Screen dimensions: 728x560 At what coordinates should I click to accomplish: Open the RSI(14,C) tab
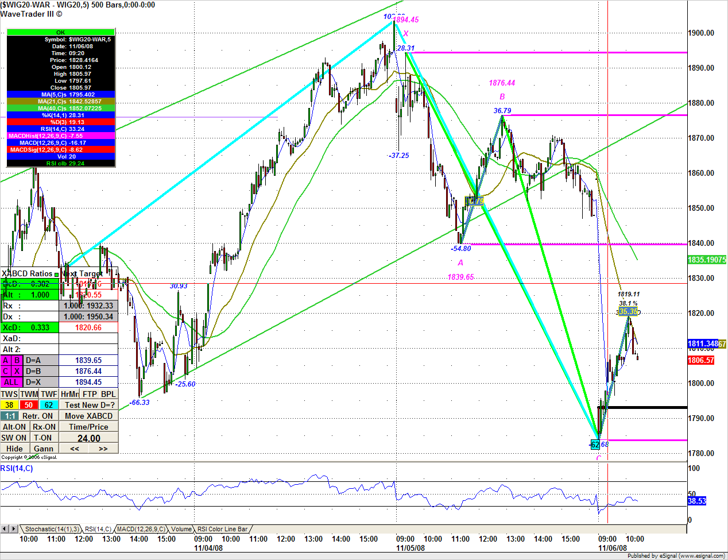click(98, 529)
